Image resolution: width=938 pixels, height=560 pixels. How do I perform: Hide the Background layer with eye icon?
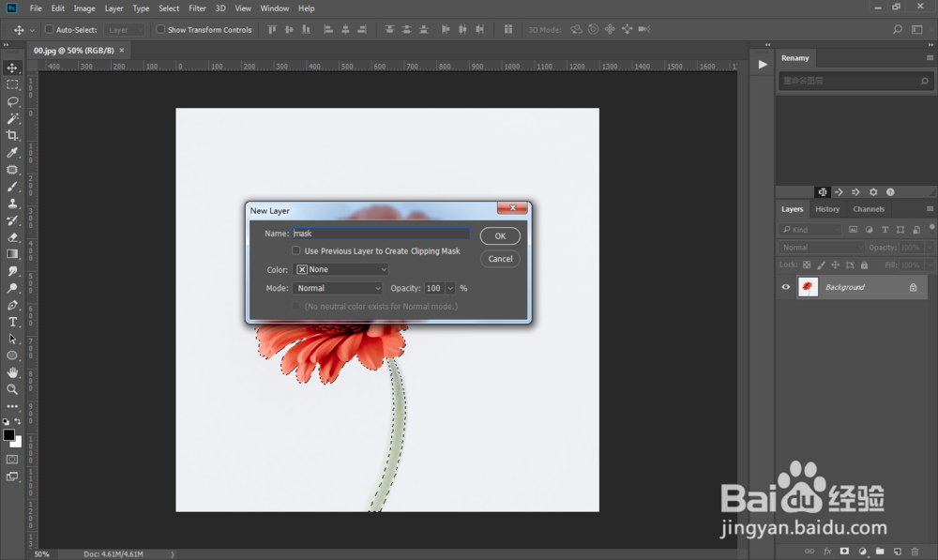coord(785,287)
